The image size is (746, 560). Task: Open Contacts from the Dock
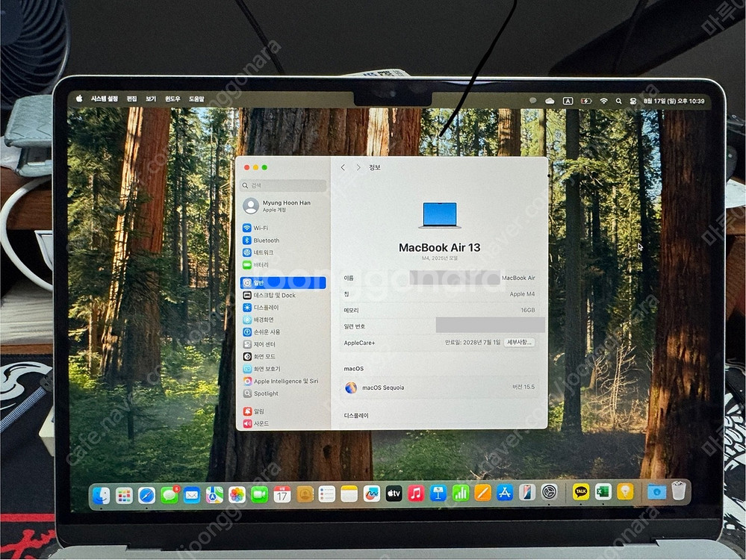(305, 495)
